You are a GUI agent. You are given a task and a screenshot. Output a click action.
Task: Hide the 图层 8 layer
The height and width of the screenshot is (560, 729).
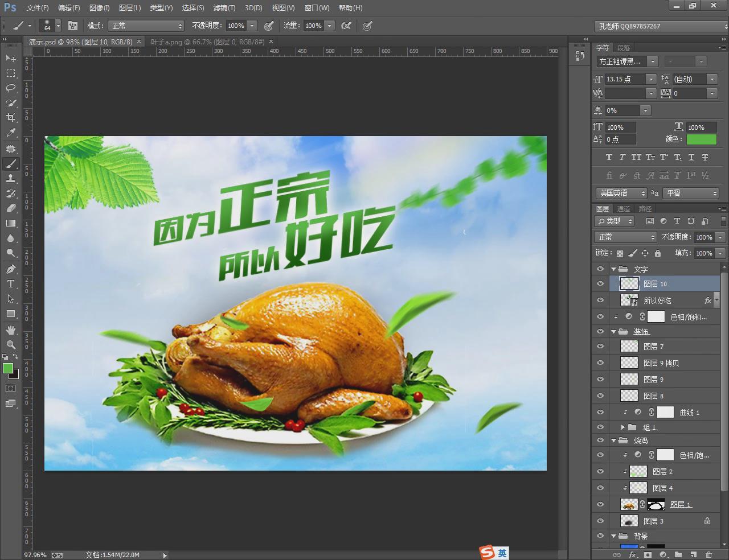[x=600, y=396]
